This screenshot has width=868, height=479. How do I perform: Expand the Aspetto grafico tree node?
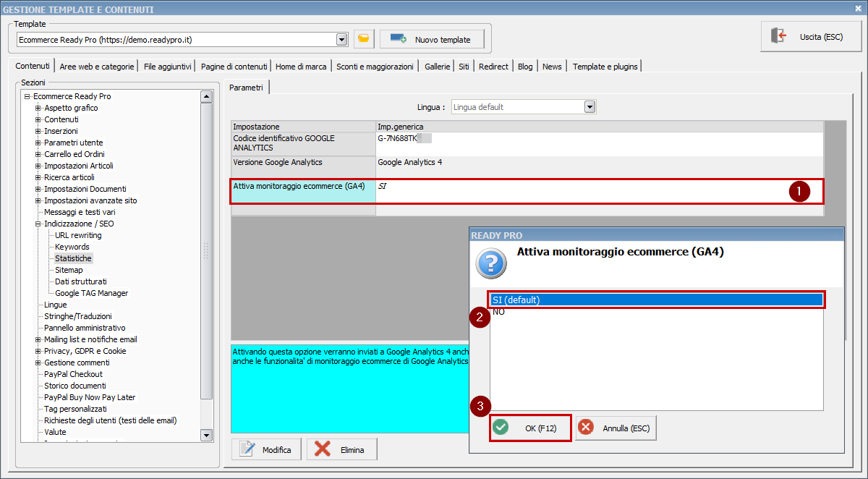click(x=38, y=108)
